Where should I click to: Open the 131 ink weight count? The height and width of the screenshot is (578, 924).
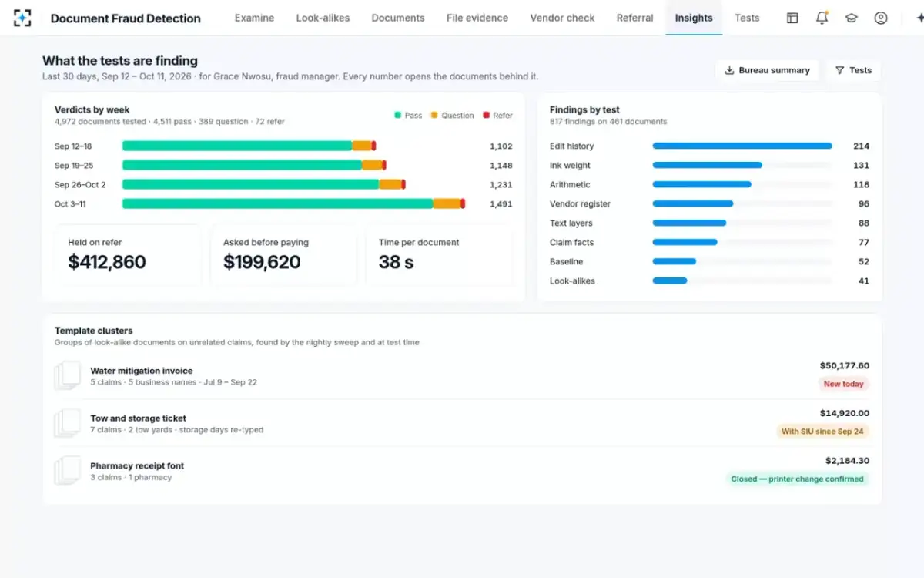click(x=861, y=166)
